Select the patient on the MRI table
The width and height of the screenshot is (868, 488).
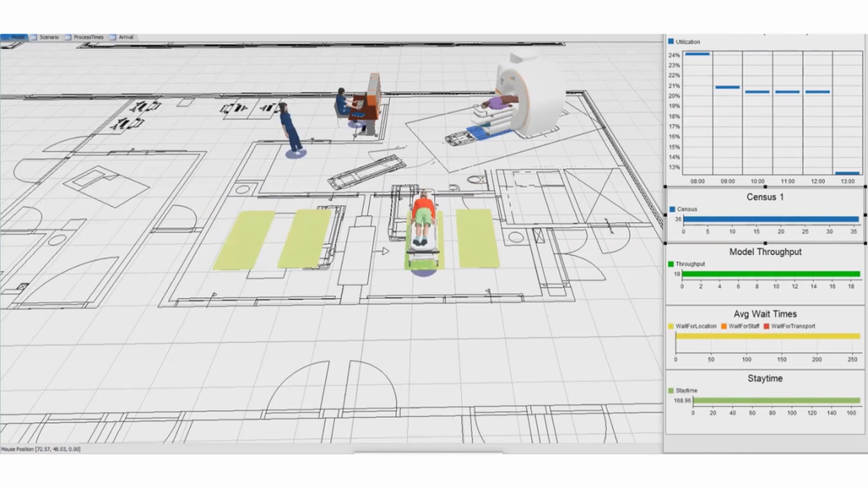click(497, 103)
